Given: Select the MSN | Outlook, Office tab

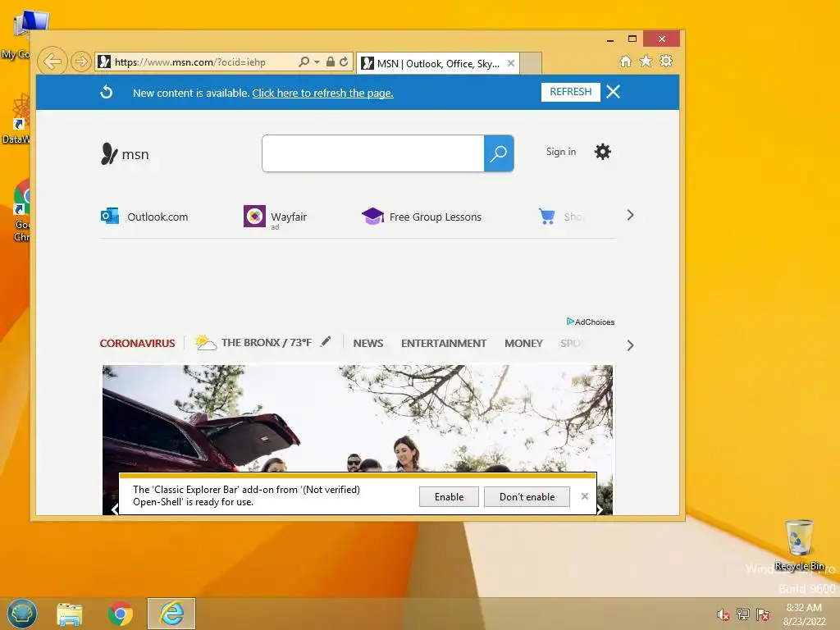Looking at the screenshot, I should click(x=438, y=63).
